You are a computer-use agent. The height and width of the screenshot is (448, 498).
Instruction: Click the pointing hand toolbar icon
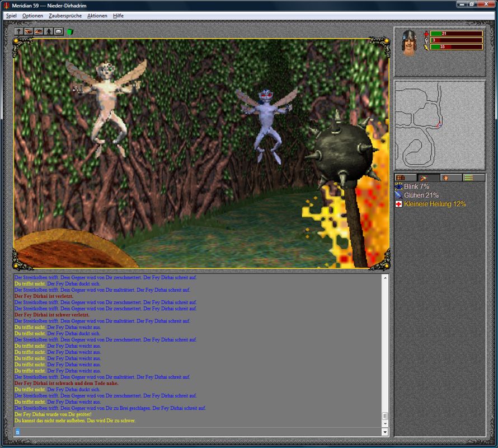pos(29,31)
